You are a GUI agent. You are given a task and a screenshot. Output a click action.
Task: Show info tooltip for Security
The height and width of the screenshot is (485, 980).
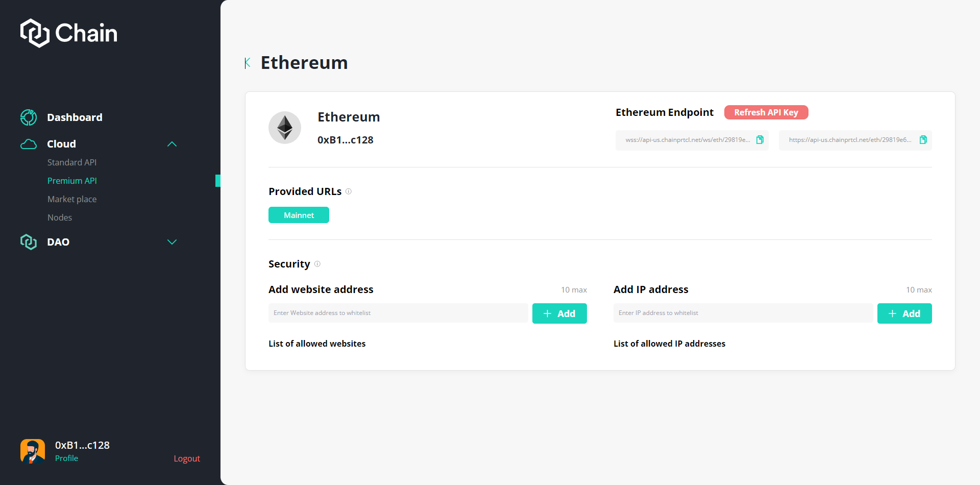click(317, 264)
